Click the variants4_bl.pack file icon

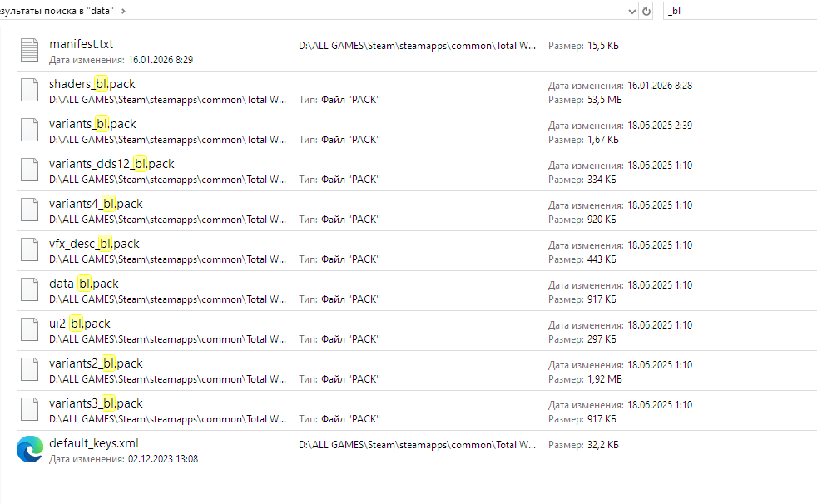pyautogui.click(x=30, y=210)
